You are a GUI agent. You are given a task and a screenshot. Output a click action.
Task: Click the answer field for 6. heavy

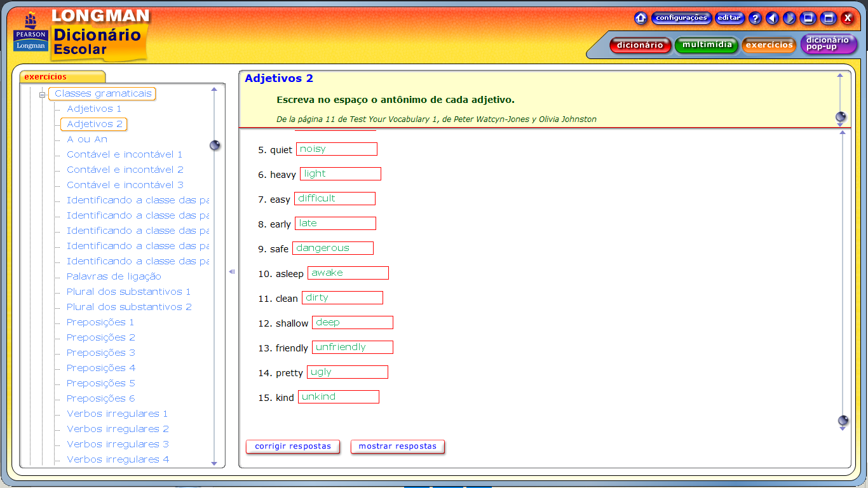[x=341, y=174]
